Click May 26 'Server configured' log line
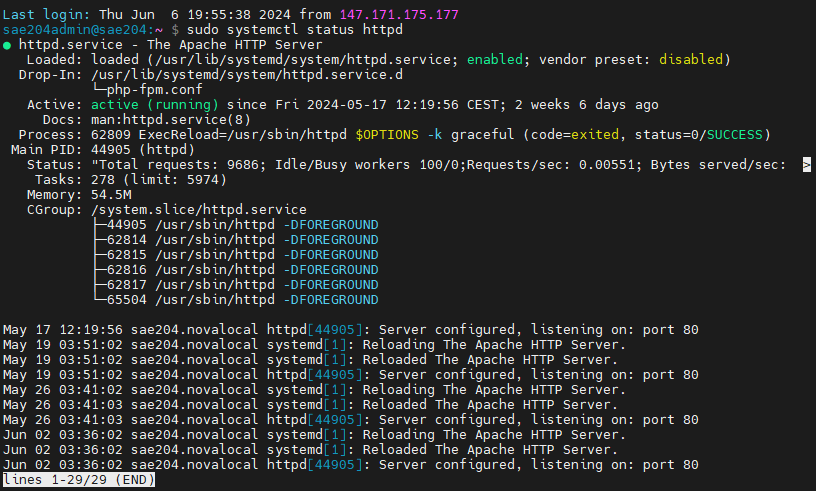This screenshot has height=491, width=816. click(x=351, y=420)
